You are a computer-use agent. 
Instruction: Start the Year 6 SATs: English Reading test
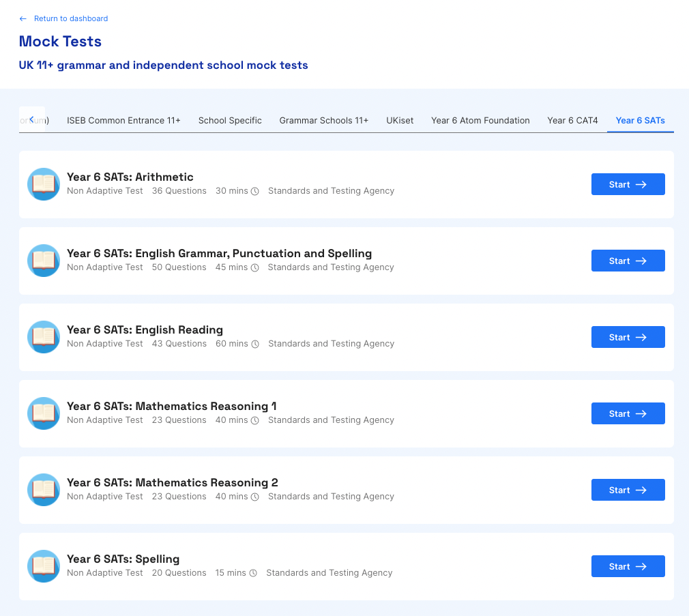[x=628, y=337]
